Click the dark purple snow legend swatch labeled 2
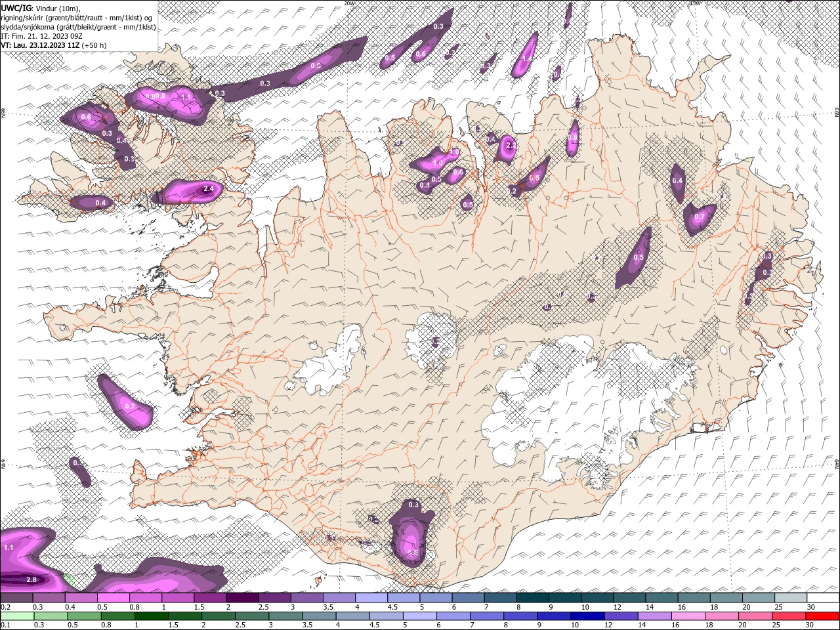The image size is (840, 630). 242,598
